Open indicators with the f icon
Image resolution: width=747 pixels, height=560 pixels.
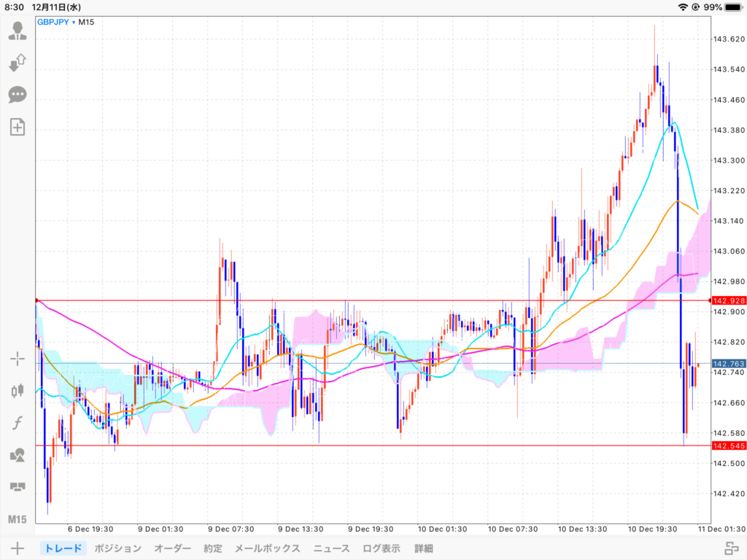[x=18, y=423]
